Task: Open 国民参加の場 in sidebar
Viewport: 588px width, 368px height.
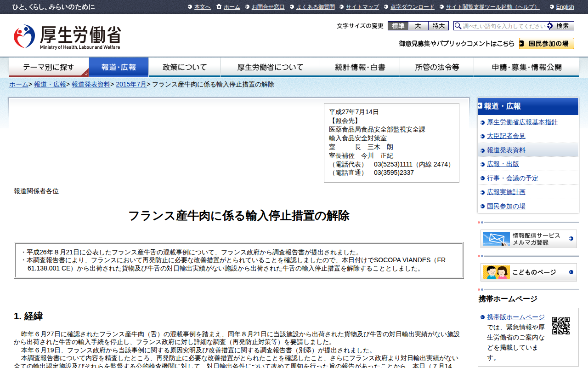Action: coord(506,206)
